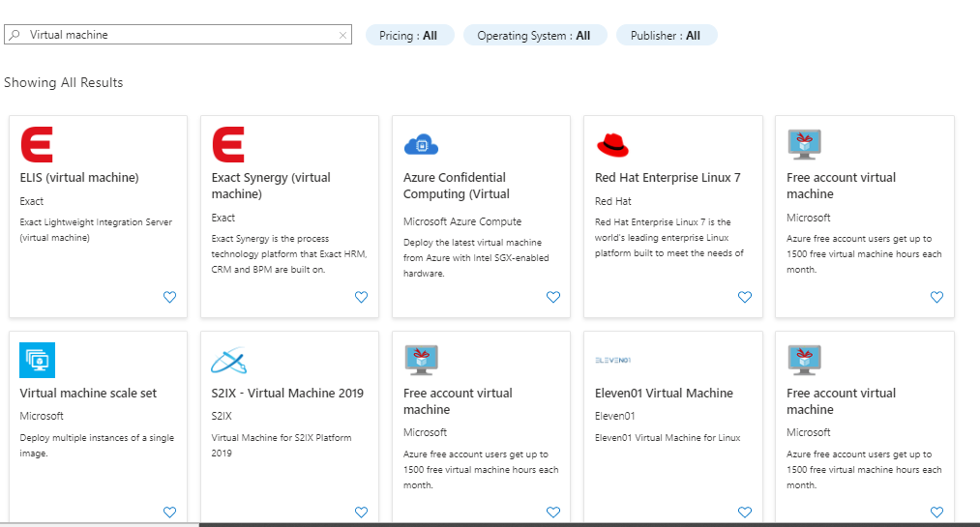Click the "S2IX" publisher text
The width and height of the screenshot is (980, 527).
pos(222,416)
